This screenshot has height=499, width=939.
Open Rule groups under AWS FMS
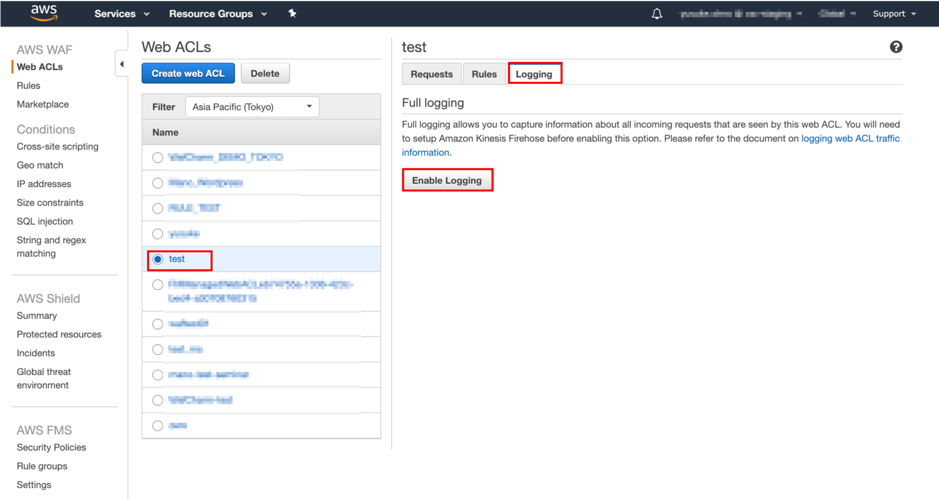point(42,466)
